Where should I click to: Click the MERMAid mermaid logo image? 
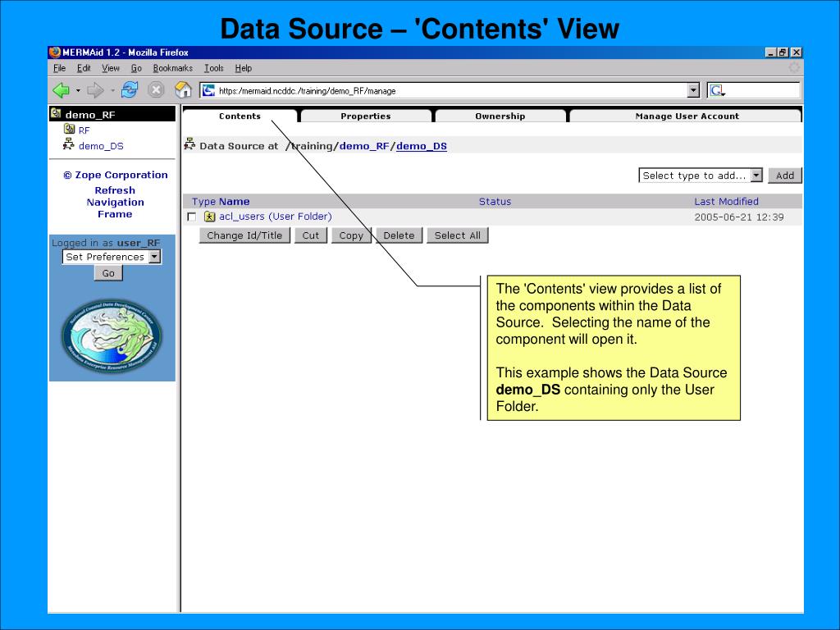tap(112, 336)
